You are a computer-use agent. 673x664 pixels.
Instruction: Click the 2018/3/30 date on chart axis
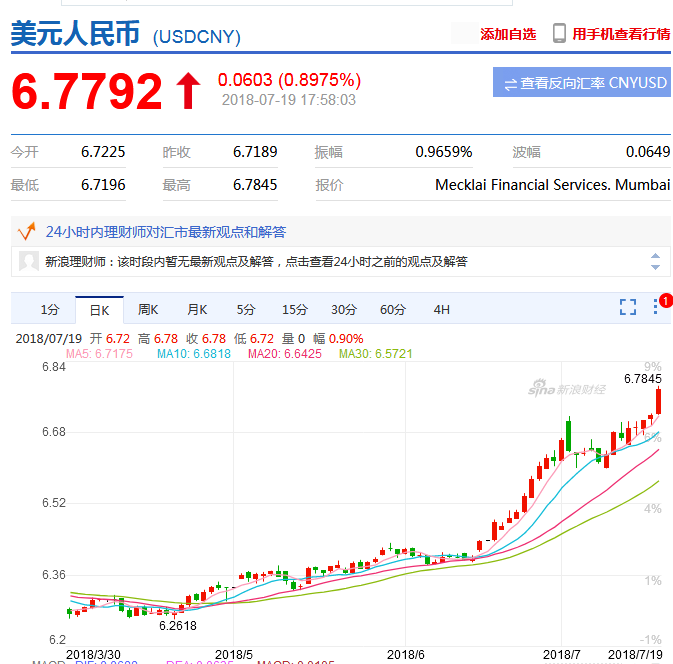(x=93, y=655)
